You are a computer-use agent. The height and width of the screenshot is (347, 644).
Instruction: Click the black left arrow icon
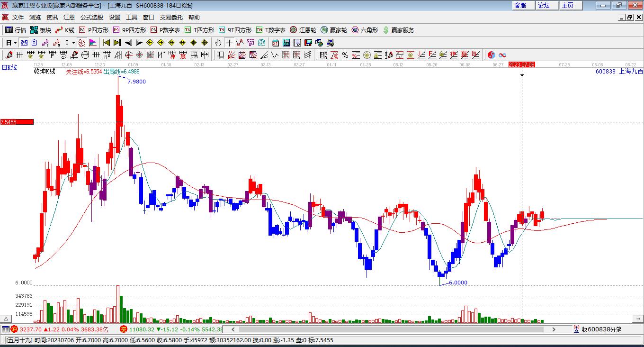(128, 43)
